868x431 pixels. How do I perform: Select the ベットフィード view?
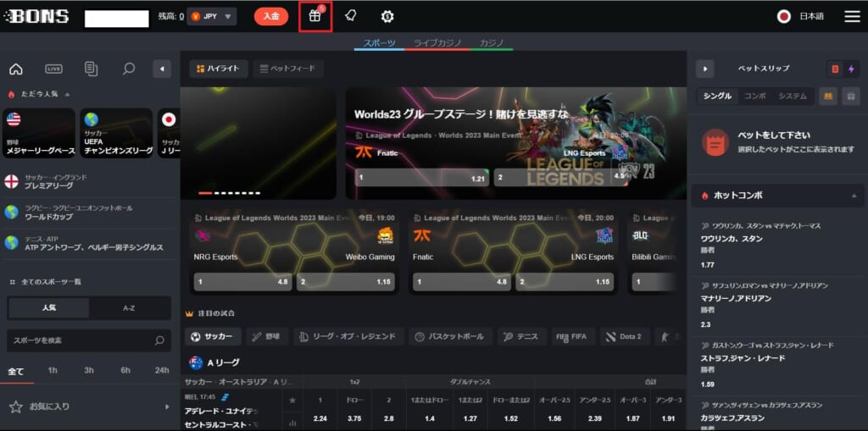[x=288, y=69]
